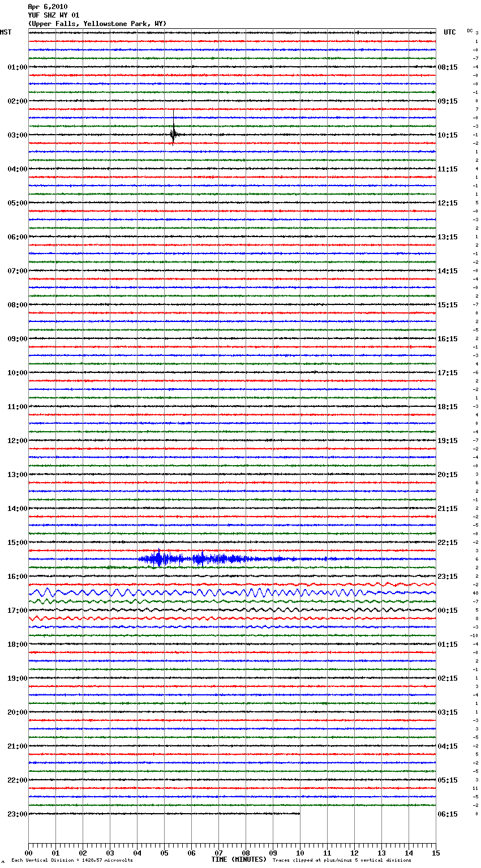Select the 12:00 MST hour label
The width and height of the screenshot is (481, 868).
(x=17, y=440)
